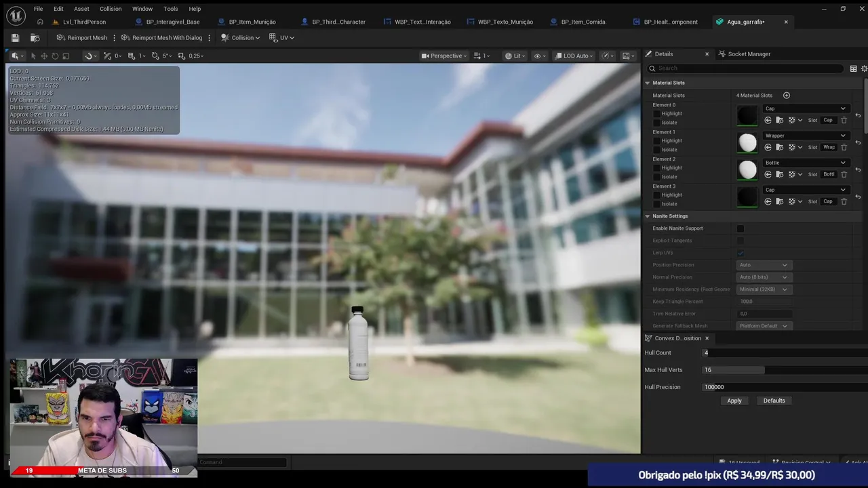Open the Collision menu in menu bar

click(x=111, y=9)
